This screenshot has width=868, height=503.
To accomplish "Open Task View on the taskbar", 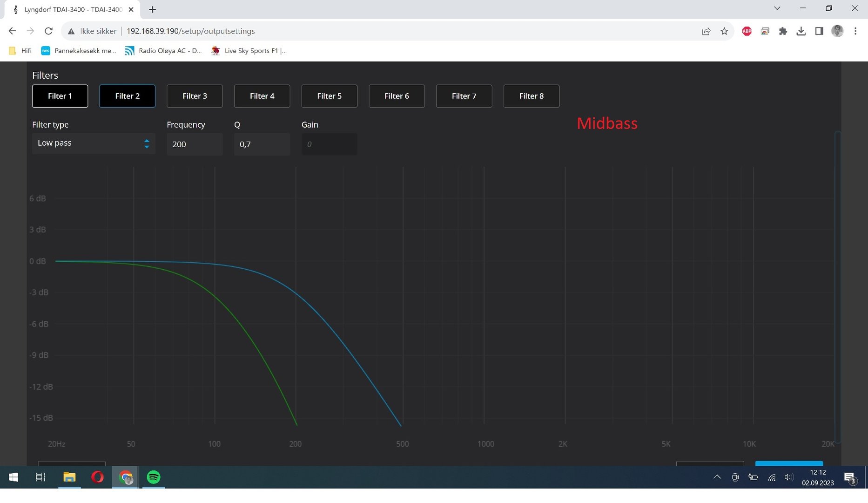I will [40, 477].
